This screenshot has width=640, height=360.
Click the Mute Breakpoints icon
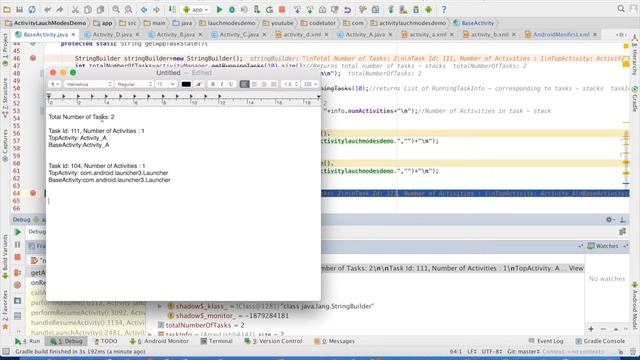pos(18,285)
